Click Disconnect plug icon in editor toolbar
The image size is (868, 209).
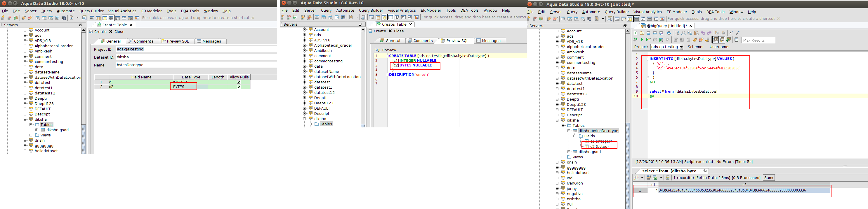coord(701,39)
